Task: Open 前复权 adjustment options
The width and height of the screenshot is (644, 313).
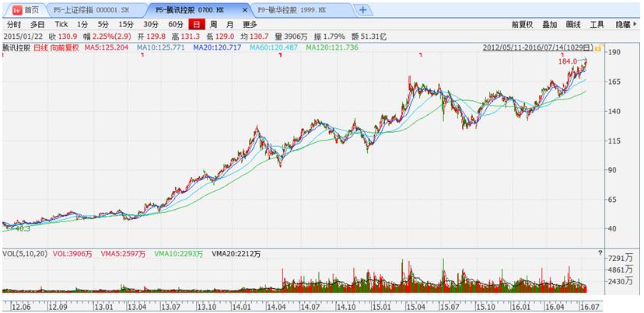Action: click(522, 25)
